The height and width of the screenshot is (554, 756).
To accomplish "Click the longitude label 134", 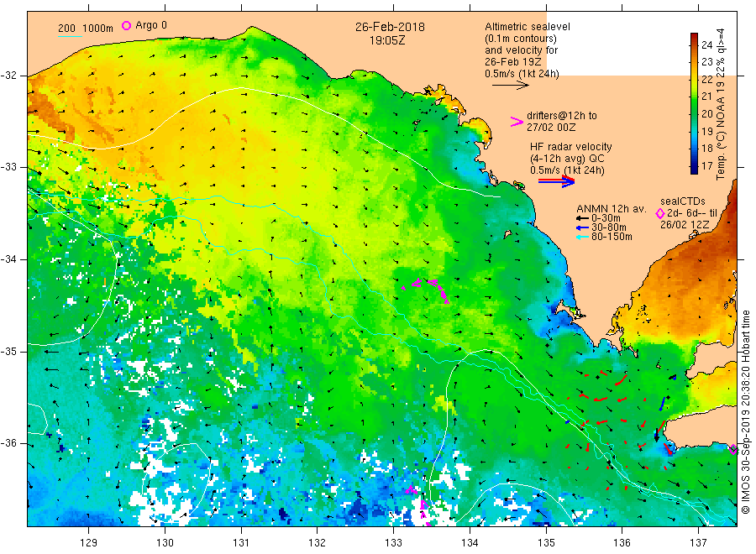I will coord(470,543).
